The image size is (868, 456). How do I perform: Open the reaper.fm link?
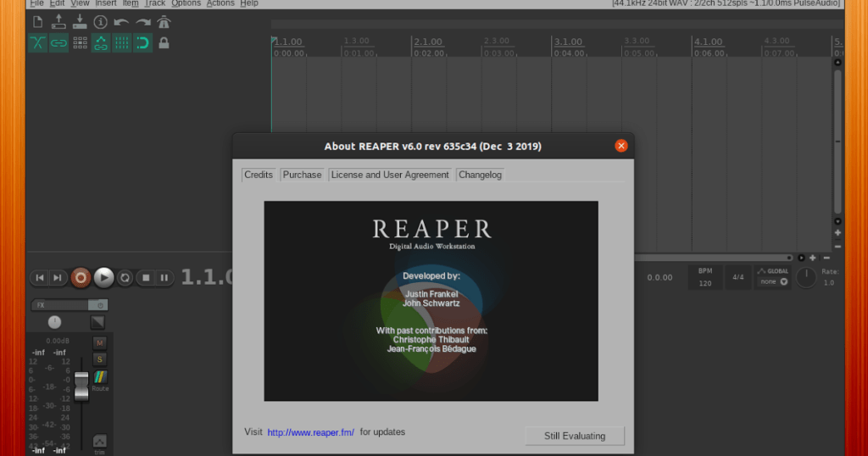point(310,432)
